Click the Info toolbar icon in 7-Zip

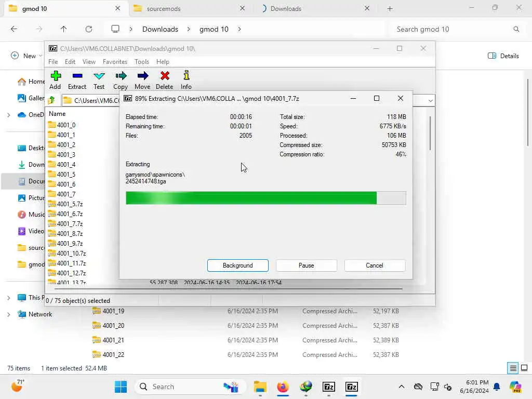[186, 79]
